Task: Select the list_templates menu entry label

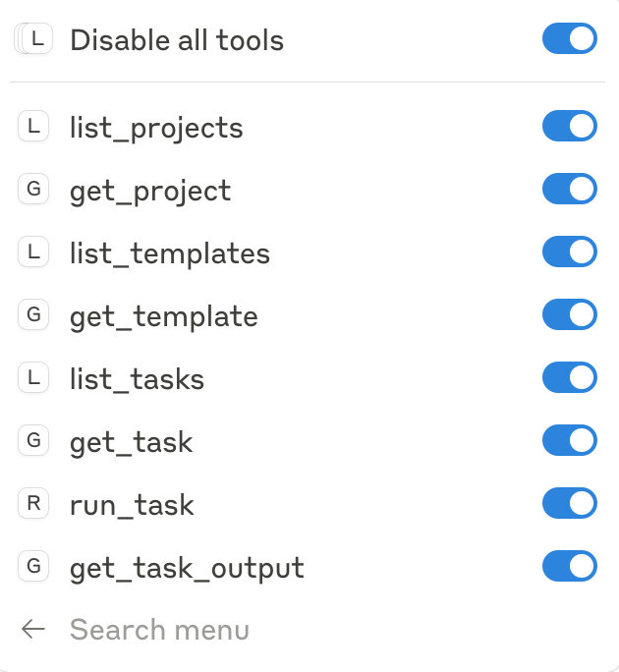Action: tap(170, 254)
